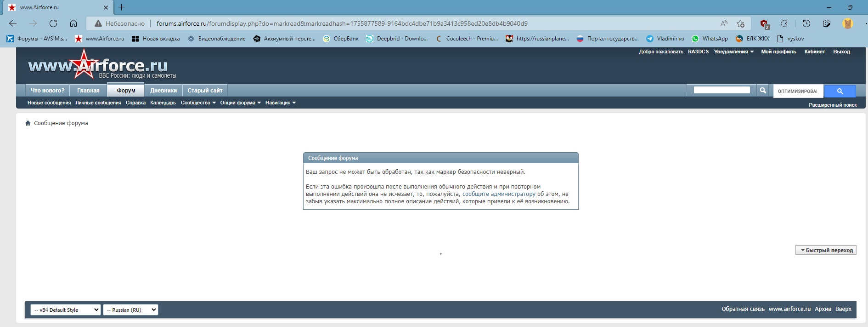Image resolution: width=868 pixels, height=327 pixels.
Task: Open the vB4 Default Style selector
Action: coord(66,310)
